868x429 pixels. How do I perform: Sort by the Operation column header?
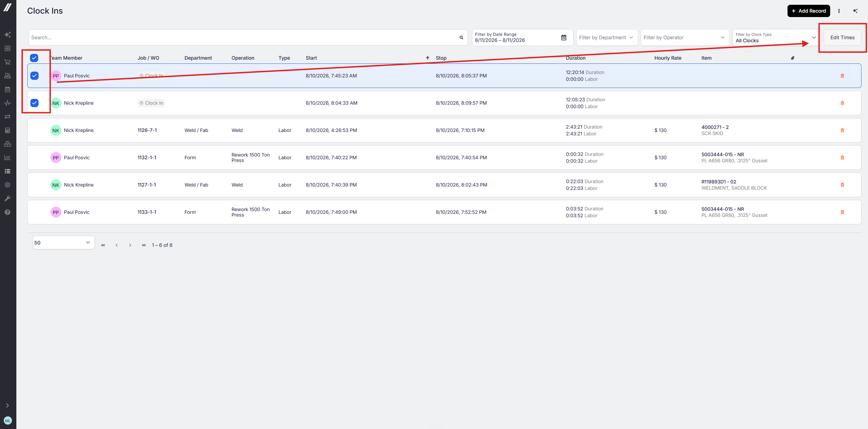tap(243, 58)
